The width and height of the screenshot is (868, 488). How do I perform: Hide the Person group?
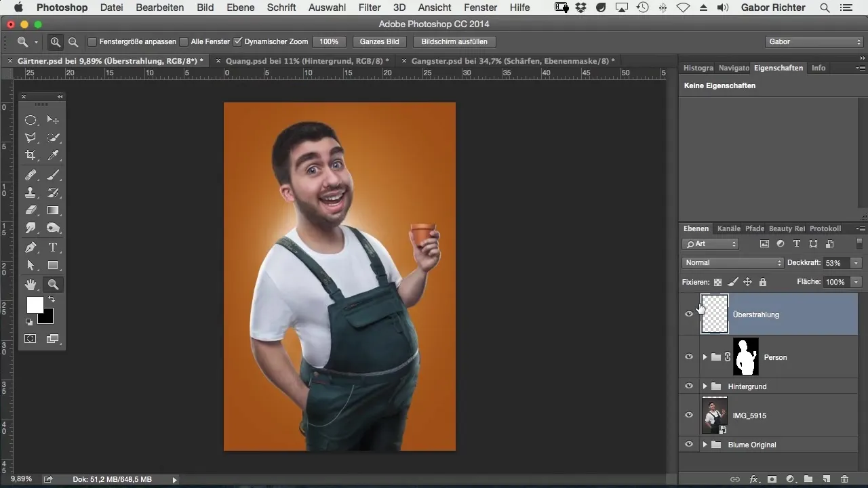point(689,357)
